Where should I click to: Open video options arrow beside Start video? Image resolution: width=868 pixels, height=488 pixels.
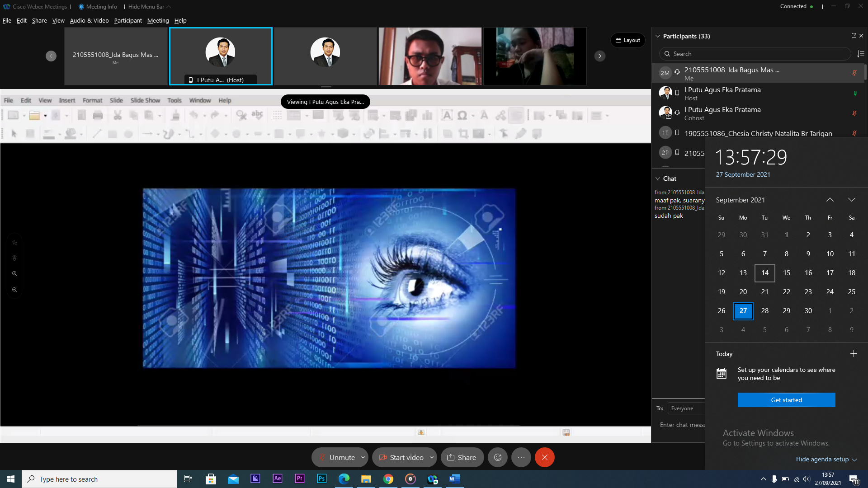(432, 457)
